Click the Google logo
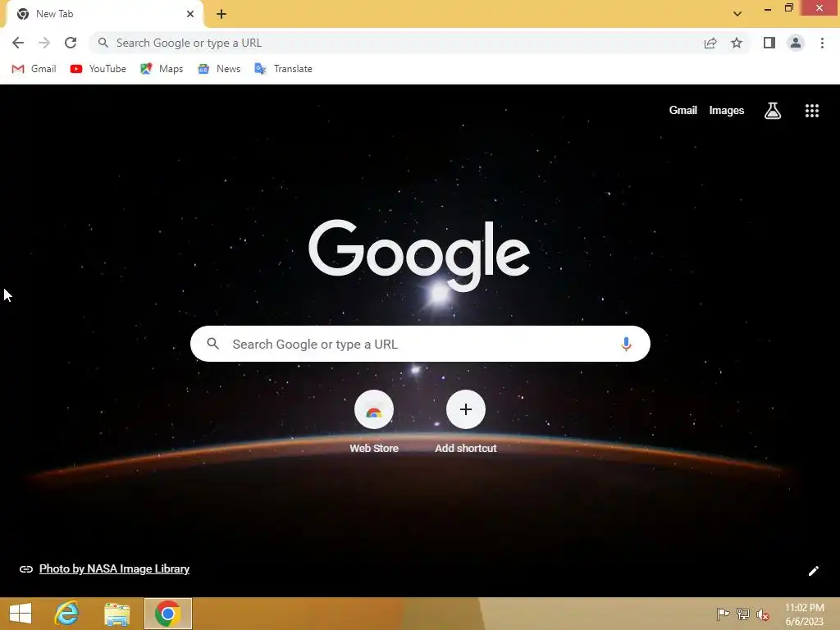The height and width of the screenshot is (630, 840). click(x=419, y=256)
